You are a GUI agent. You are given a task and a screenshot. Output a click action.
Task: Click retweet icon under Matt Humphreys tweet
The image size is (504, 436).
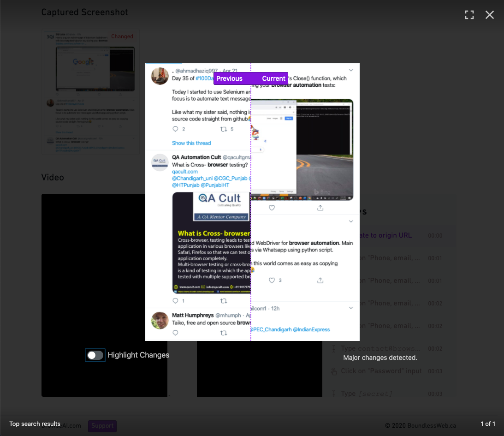point(224,333)
